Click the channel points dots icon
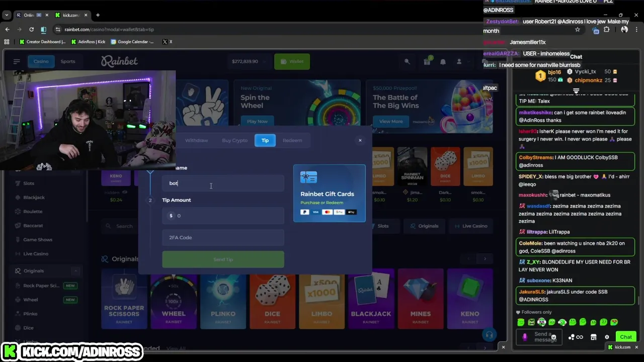Image resolution: width=644 pixels, height=362 pixels. tap(571, 337)
